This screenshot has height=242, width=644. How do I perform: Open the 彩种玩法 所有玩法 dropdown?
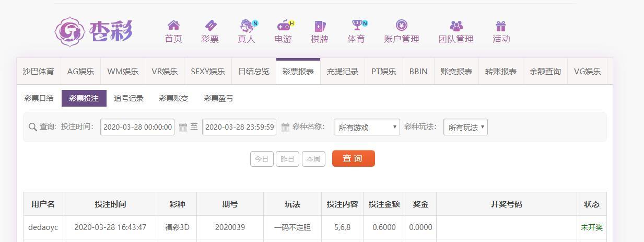[x=465, y=127]
